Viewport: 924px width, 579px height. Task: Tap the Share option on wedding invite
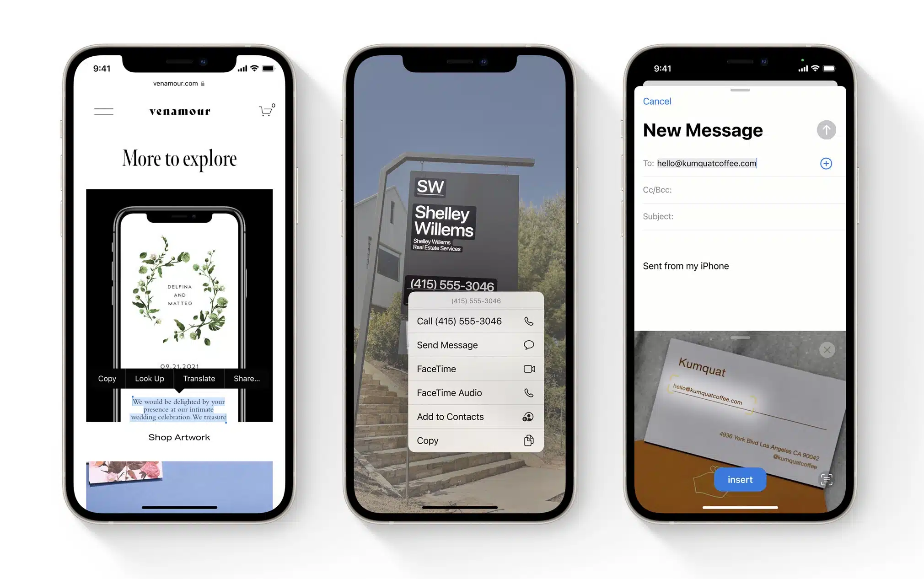coord(246,379)
